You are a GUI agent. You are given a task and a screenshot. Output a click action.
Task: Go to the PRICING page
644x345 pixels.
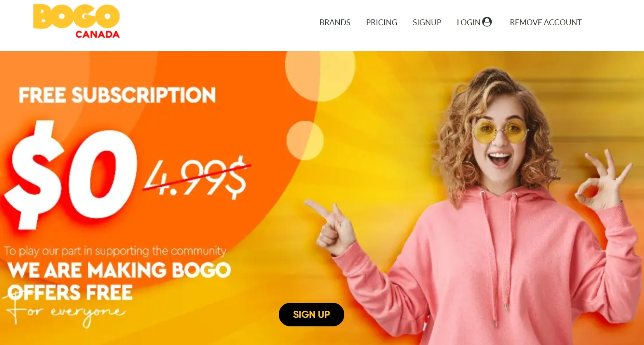[382, 23]
